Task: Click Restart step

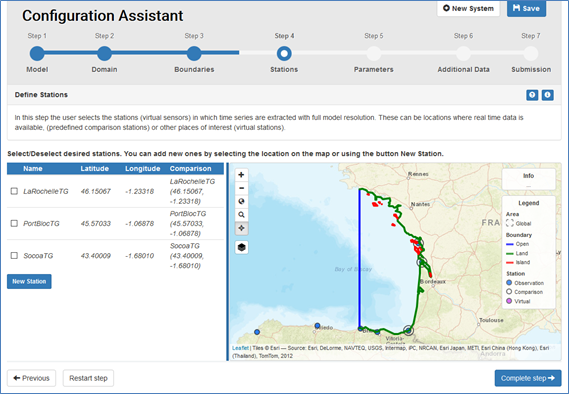Action: (x=88, y=378)
